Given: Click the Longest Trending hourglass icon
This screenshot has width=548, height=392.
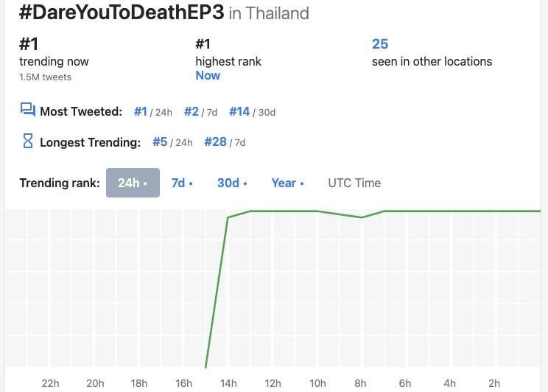Looking at the screenshot, I should click(x=28, y=141).
